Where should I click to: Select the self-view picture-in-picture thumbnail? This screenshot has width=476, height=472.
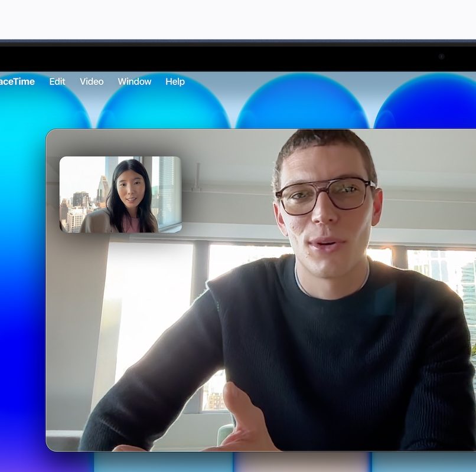point(120,194)
